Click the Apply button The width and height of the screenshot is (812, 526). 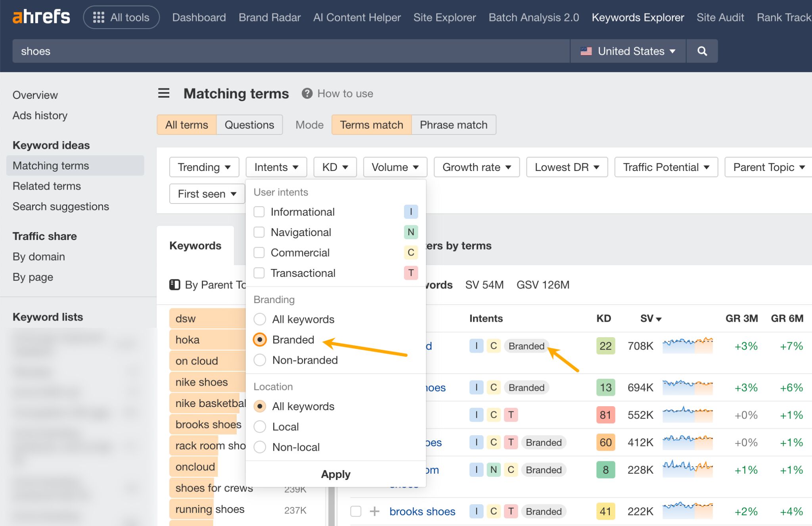point(335,474)
